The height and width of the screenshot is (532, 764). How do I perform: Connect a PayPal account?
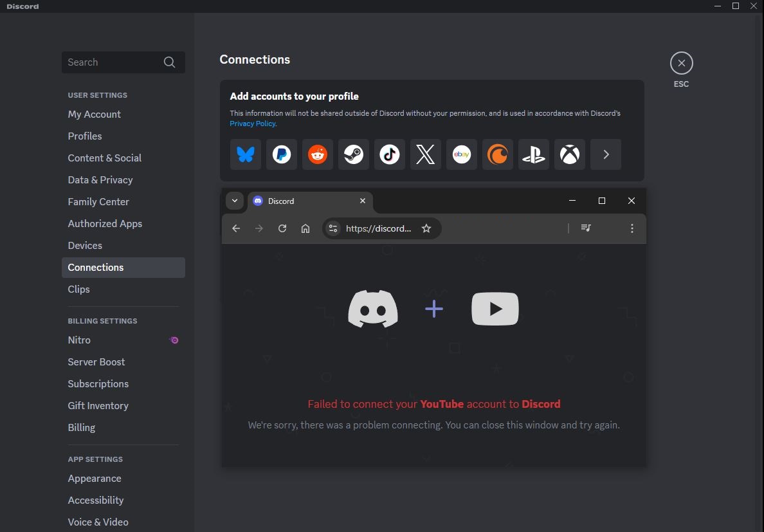[282, 154]
